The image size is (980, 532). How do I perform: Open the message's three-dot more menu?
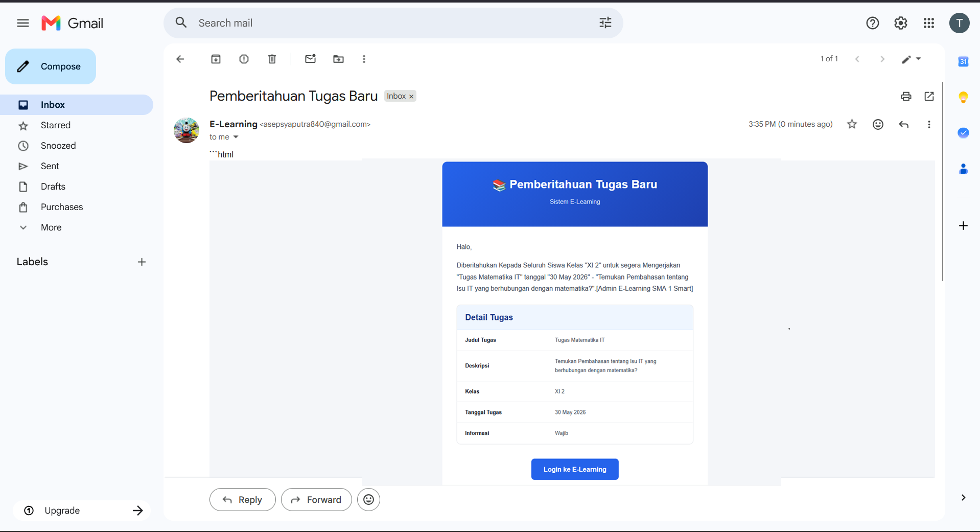[x=929, y=124]
